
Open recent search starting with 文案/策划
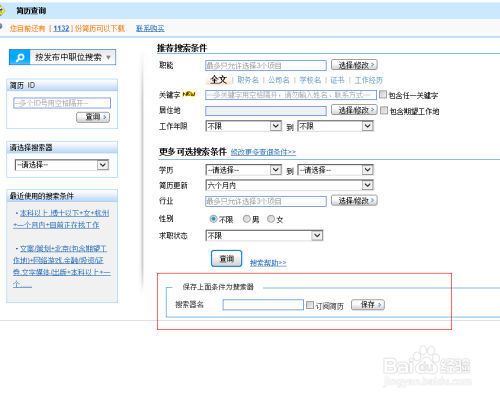[62, 266]
